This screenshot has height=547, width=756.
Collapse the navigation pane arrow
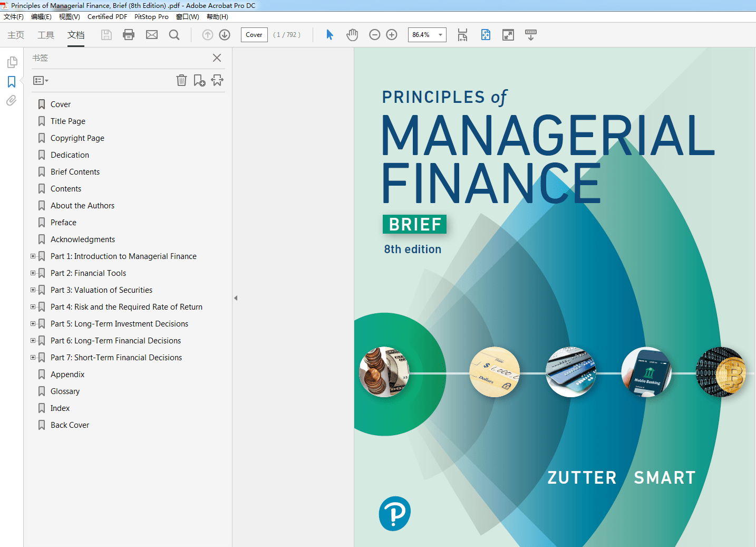236,298
